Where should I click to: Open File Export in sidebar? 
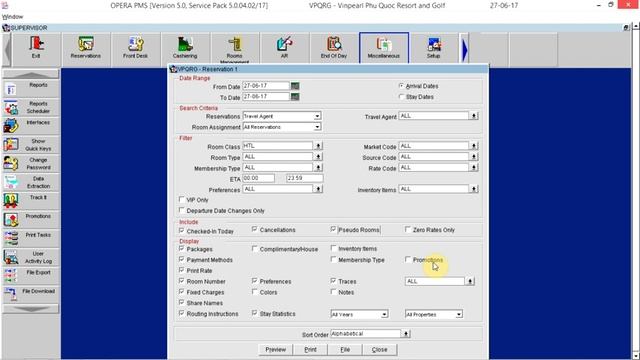coord(31,276)
